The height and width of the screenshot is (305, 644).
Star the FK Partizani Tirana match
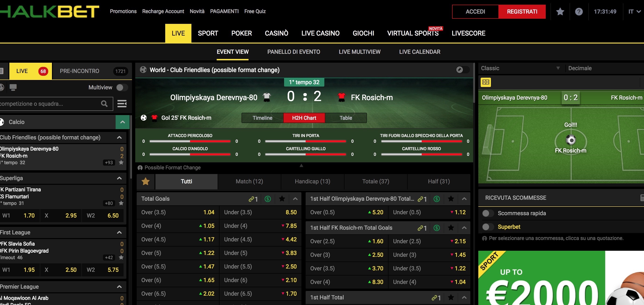(121, 203)
